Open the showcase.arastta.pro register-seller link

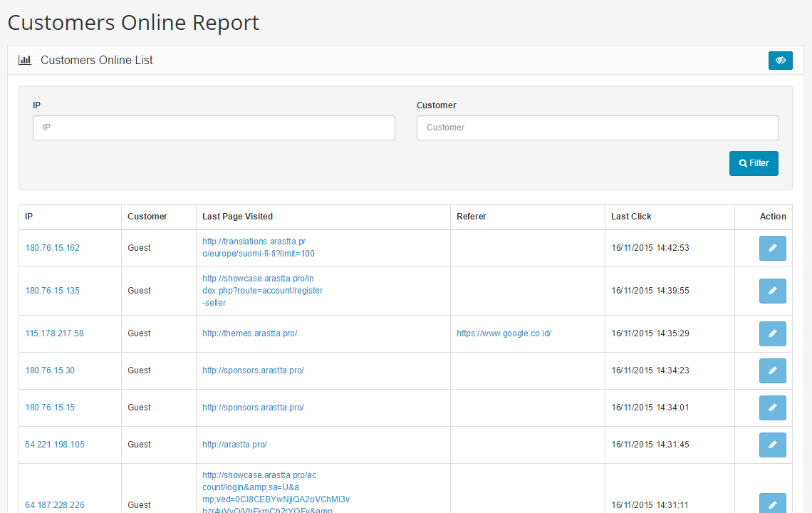[262, 291]
